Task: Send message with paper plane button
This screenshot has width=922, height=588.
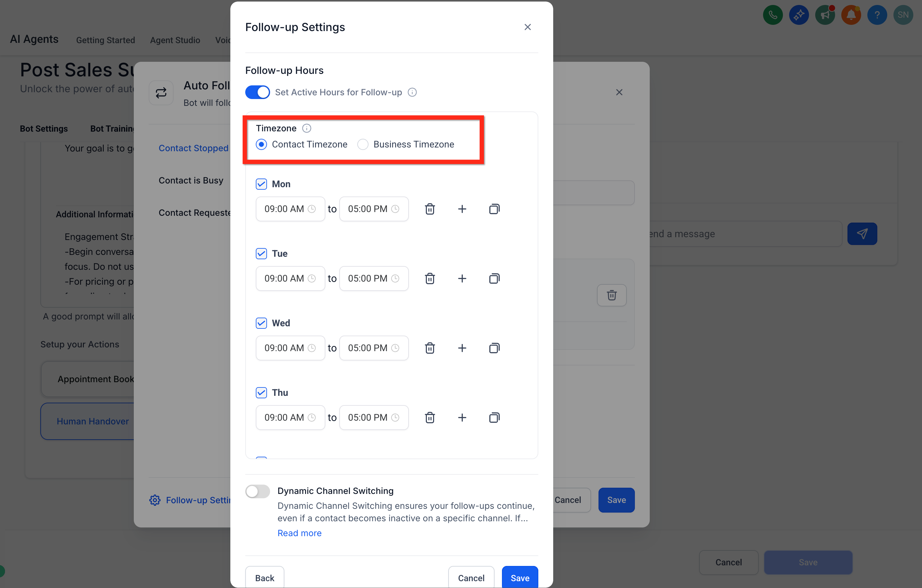Action: (x=862, y=234)
